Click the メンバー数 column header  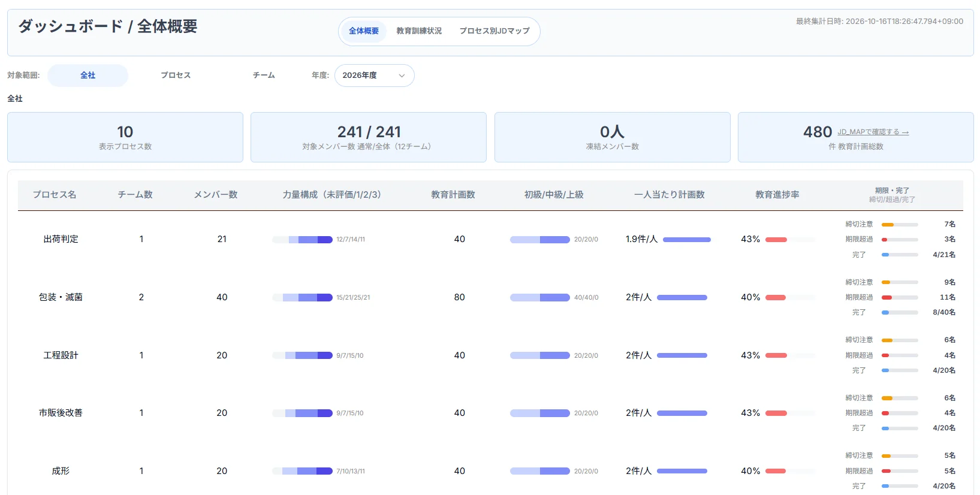216,195
